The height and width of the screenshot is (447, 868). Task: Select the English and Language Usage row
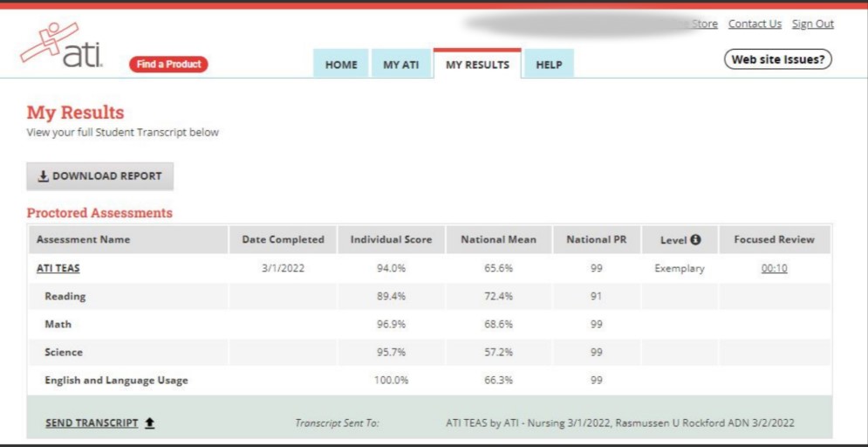(429, 381)
